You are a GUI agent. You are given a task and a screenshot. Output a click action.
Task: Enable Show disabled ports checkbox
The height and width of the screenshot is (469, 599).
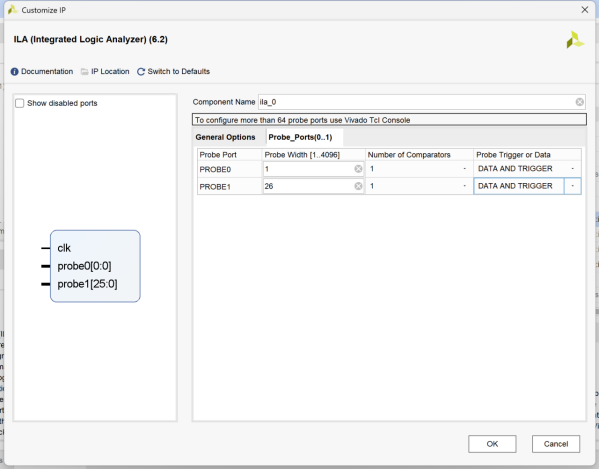tap(19, 103)
